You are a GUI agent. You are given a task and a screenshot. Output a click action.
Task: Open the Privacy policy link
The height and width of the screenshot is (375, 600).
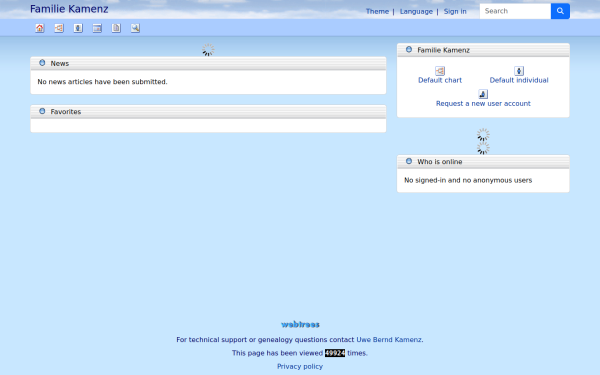(x=300, y=367)
